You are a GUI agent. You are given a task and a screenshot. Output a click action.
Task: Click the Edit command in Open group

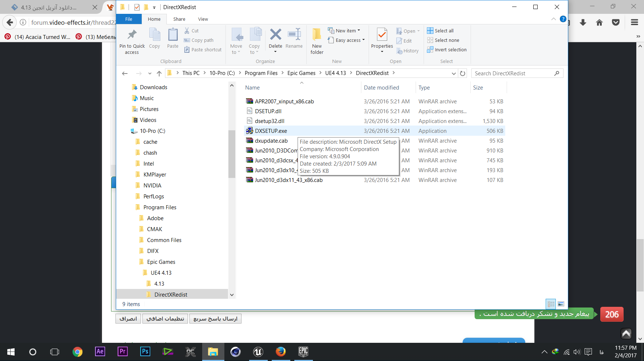(x=404, y=41)
